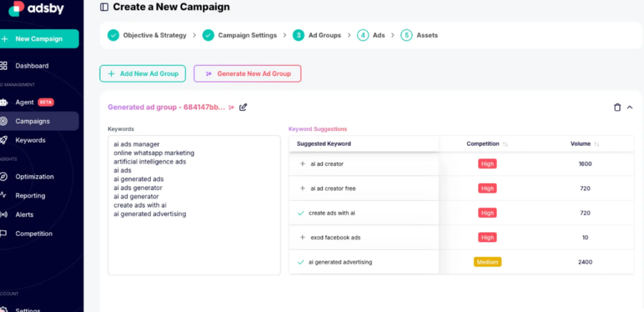Screen dimensions: 644x312
Task: Click the volume value 10
Action: [x=586, y=237]
